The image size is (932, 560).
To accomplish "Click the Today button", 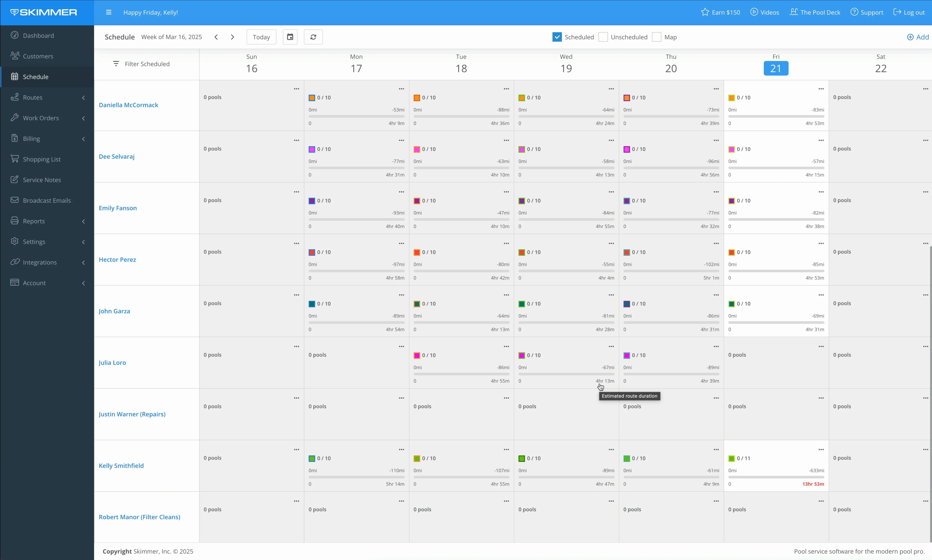I will tap(261, 37).
